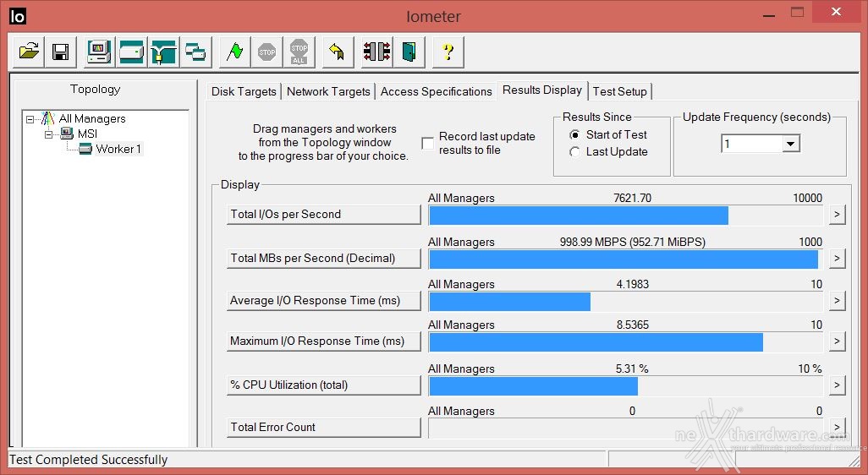The image size is (868, 475).
Task: Select Worker 1 in topology tree
Action: point(118,149)
